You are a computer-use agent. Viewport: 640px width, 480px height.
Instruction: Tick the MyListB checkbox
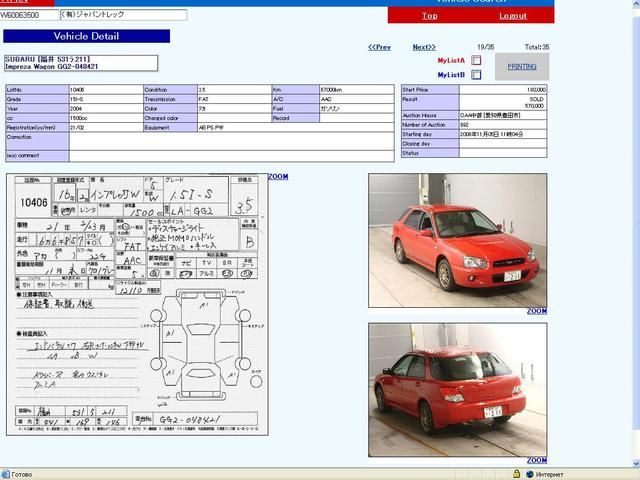(476, 74)
